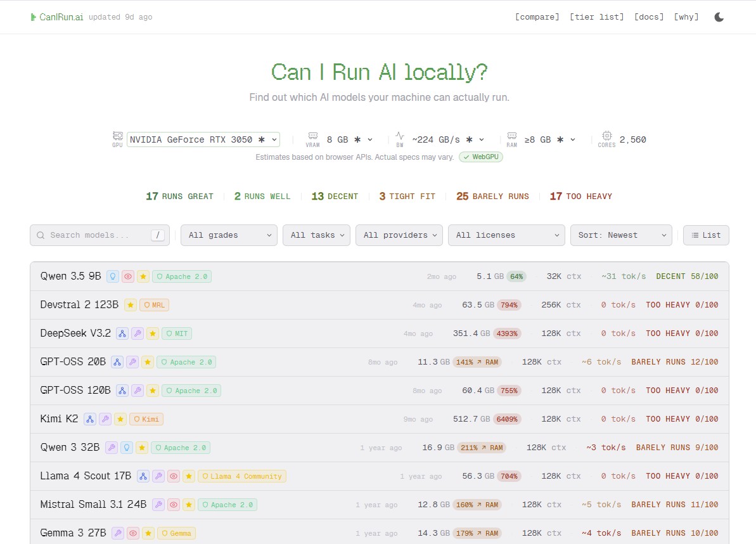This screenshot has width=756, height=544.
Task: Select the reasoning lightbulb icon beside Qwen 3 32B
Action: [126, 447]
